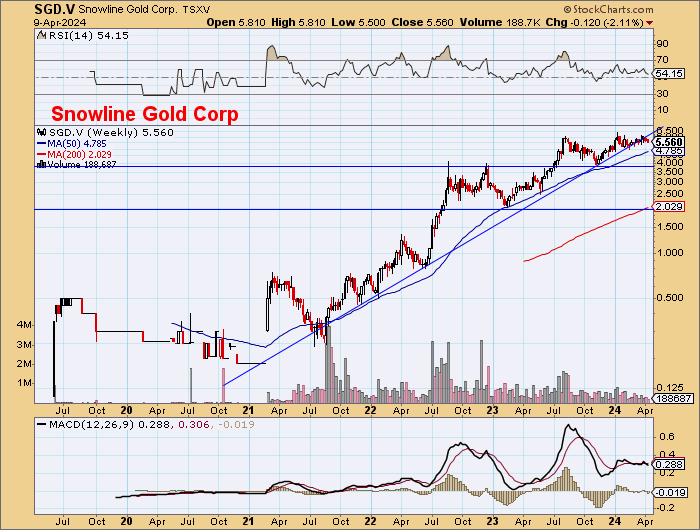Click the Volume 188,687 legend text
700x530 pixels.
click(x=82, y=164)
